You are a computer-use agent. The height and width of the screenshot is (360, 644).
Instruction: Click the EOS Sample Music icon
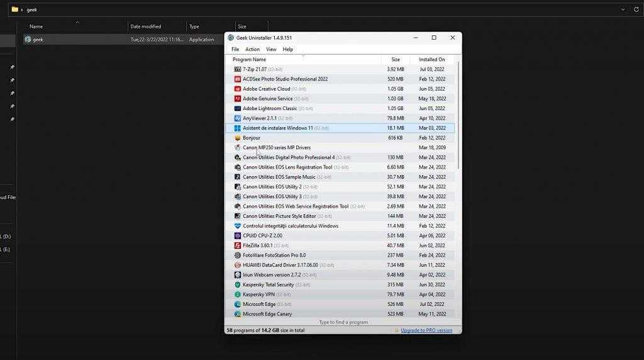[x=237, y=177]
